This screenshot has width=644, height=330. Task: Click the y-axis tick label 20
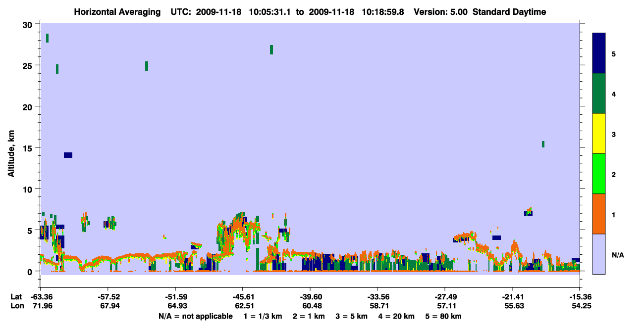[29, 107]
